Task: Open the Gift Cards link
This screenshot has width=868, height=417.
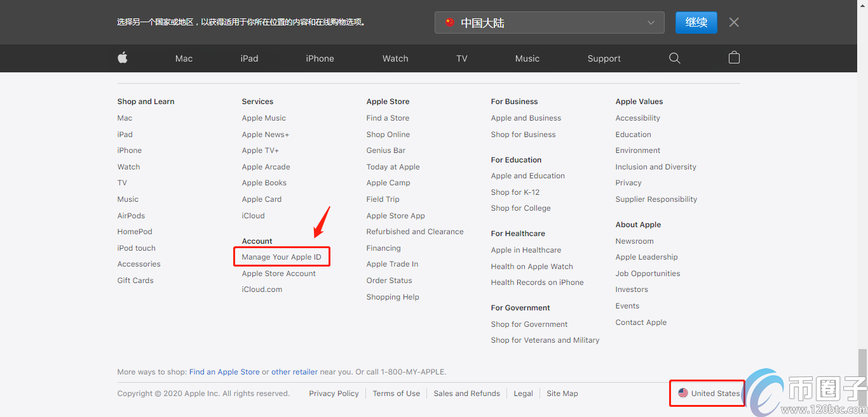Action: pos(135,281)
